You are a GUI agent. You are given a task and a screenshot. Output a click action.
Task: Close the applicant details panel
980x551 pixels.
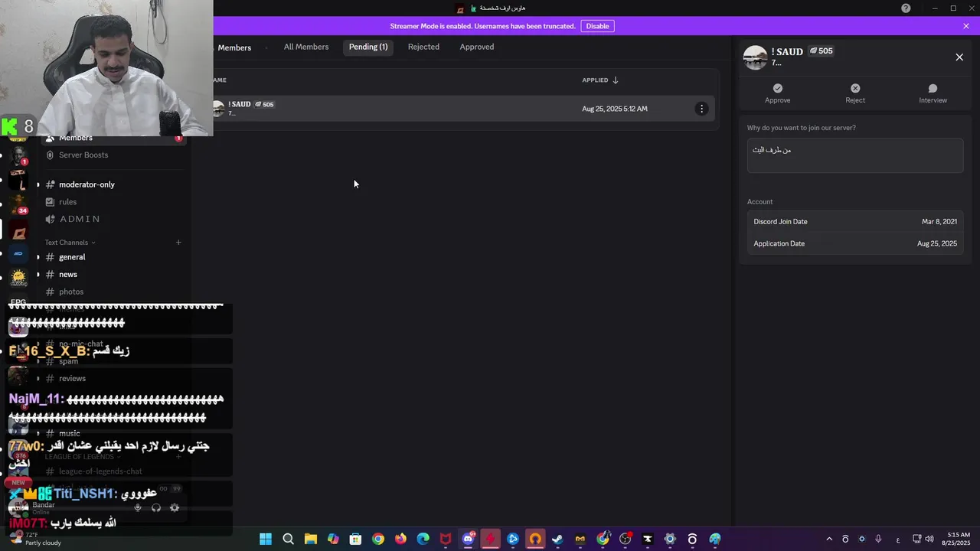coord(959,57)
